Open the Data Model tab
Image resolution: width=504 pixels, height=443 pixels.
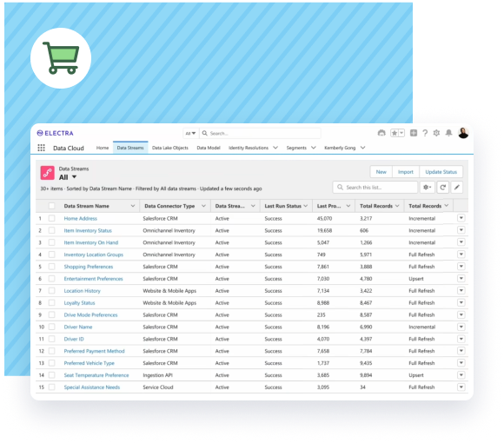(x=209, y=148)
